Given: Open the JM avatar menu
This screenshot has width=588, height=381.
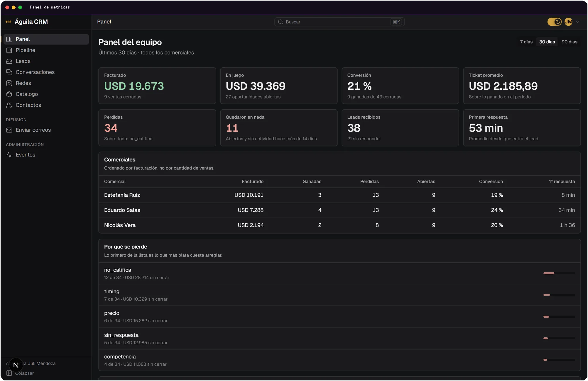Looking at the screenshot, I should pos(568,22).
